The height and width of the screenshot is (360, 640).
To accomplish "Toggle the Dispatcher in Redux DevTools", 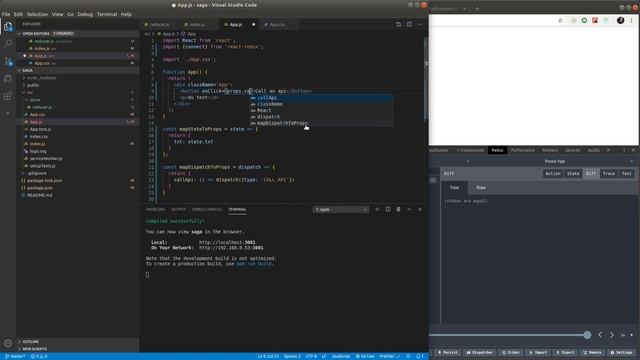I will pyautogui.click(x=480, y=352).
